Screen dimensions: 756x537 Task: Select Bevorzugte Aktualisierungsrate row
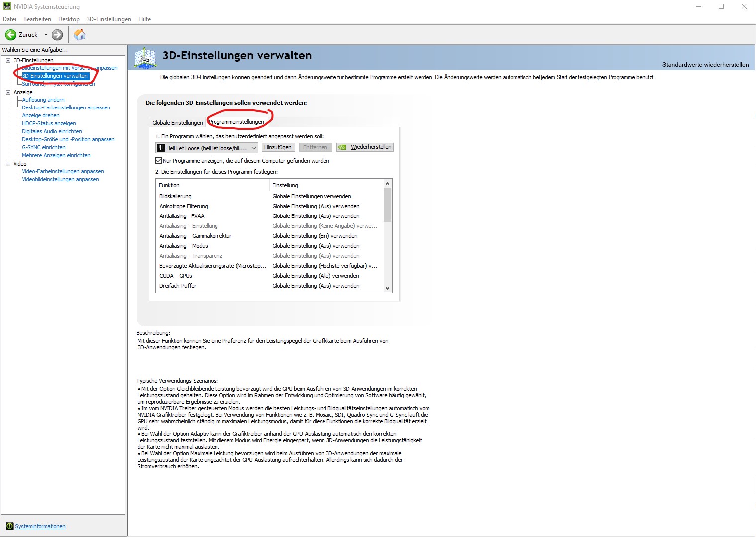tap(269, 266)
